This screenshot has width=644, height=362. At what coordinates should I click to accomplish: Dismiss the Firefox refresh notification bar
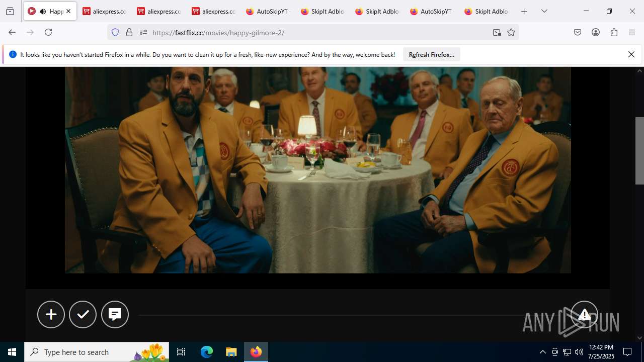[x=631, y=54]
